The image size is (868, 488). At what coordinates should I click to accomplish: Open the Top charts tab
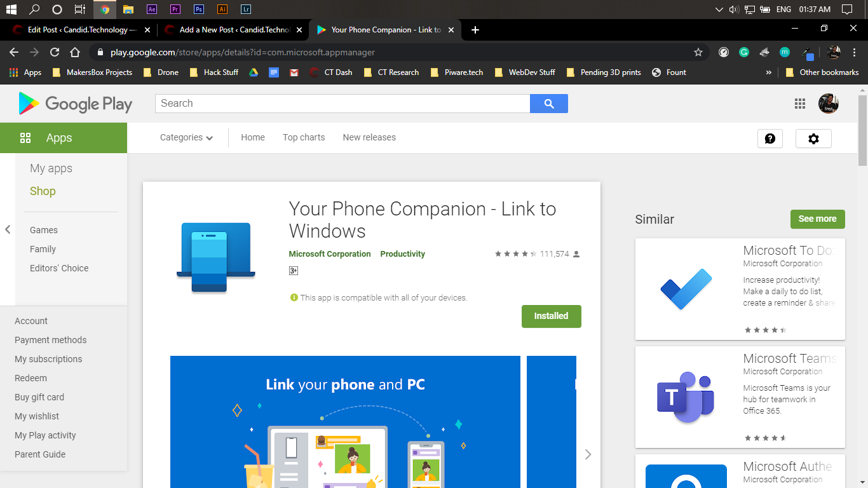click(x=304, y=137)
